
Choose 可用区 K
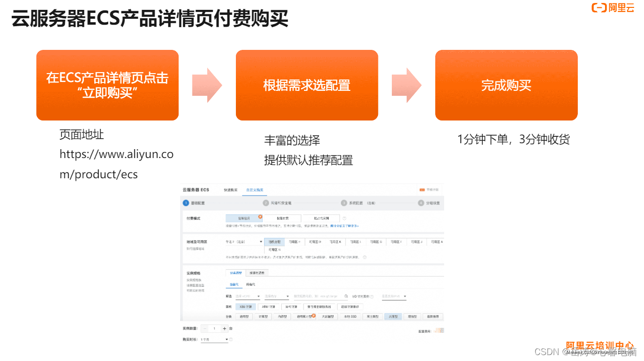point(335,242)
